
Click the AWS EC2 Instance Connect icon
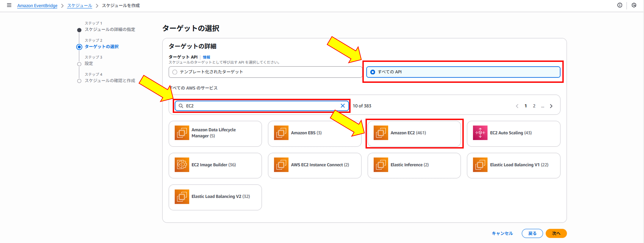tap(281, 165)
